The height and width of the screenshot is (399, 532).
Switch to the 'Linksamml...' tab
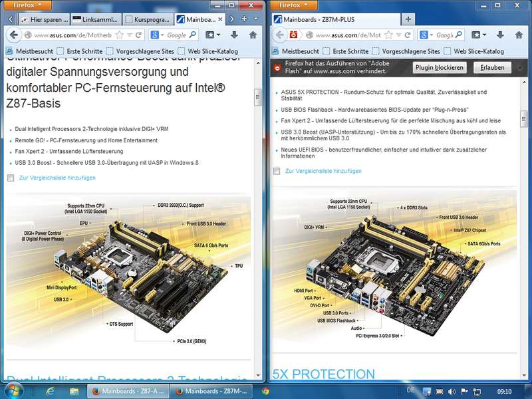(95, 19)
